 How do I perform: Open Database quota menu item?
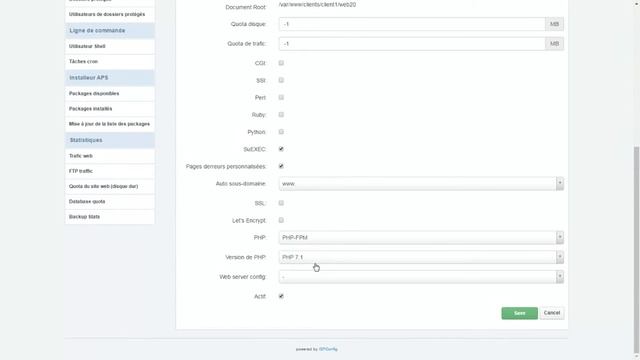coord(110,202)
